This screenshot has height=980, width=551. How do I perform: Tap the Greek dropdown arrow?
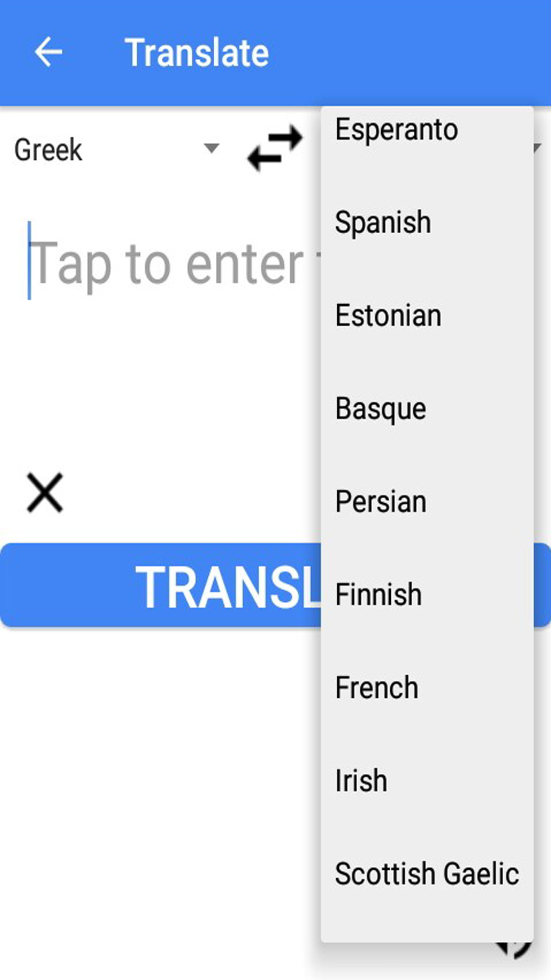click(211, 148)
